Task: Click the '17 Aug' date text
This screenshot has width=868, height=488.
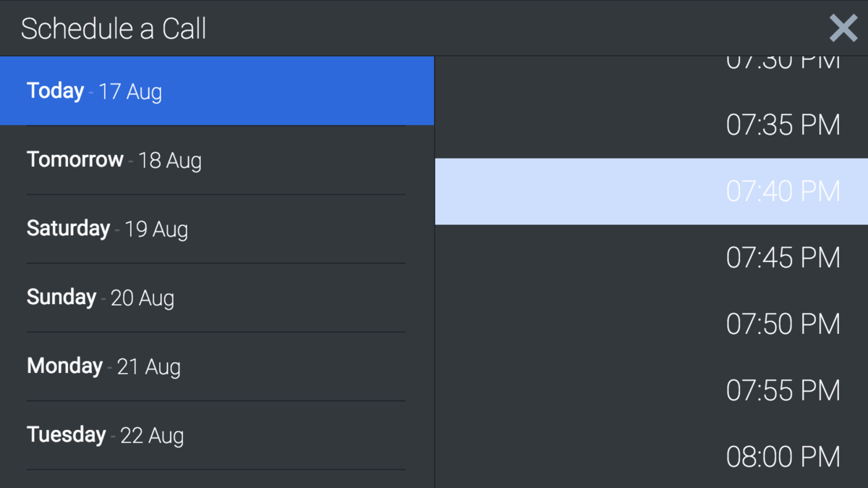Action: 130,93
